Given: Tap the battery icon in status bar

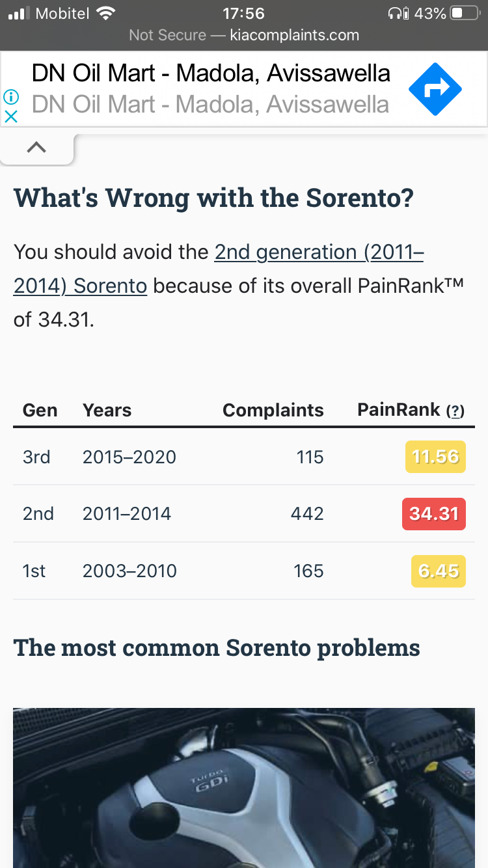Looking at the screenshot, I should [x=465, y=13].
